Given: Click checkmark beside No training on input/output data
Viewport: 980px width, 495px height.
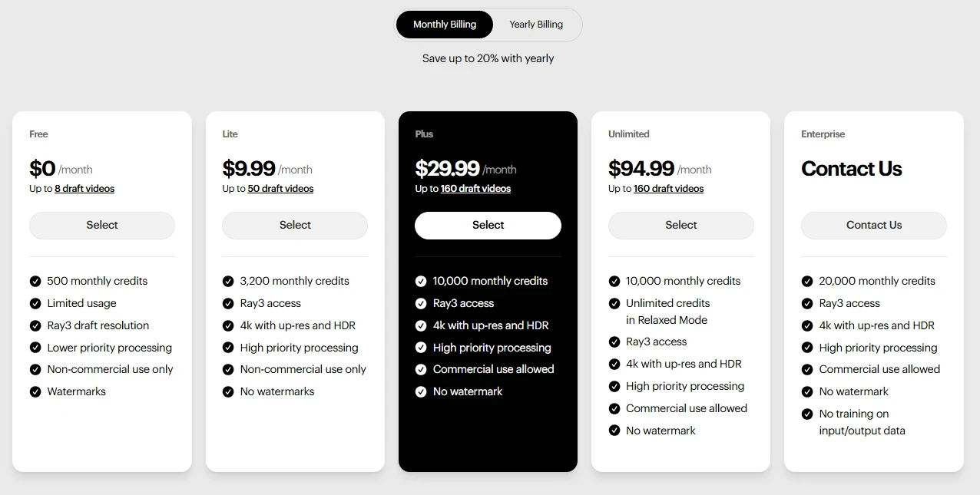Looking at the screenshot, I should click(807, 414).
